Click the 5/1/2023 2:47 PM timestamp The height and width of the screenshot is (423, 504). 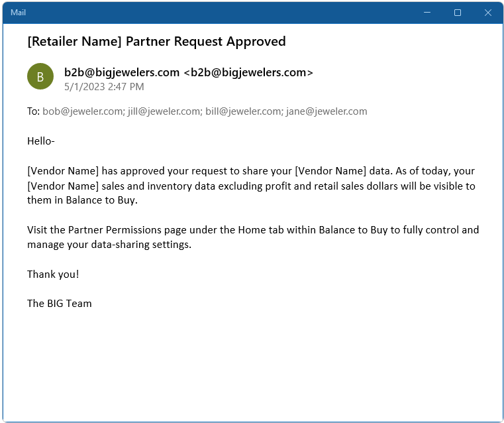(104, 87)
